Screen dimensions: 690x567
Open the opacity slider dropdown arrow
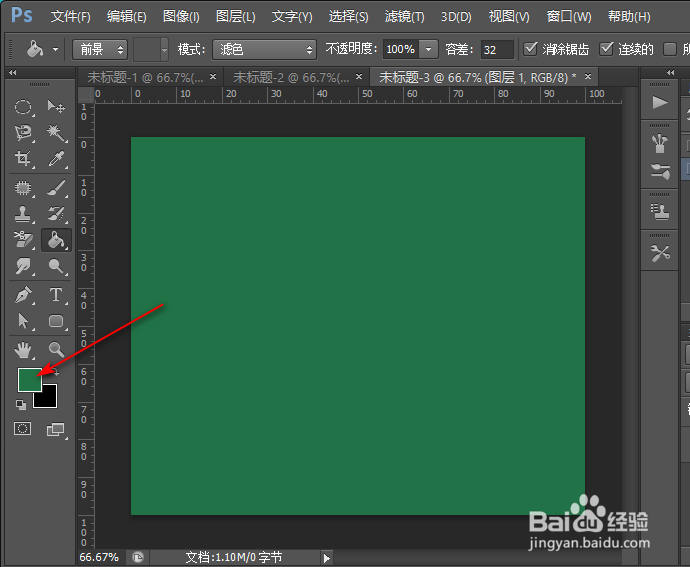(x=428, y=49)
